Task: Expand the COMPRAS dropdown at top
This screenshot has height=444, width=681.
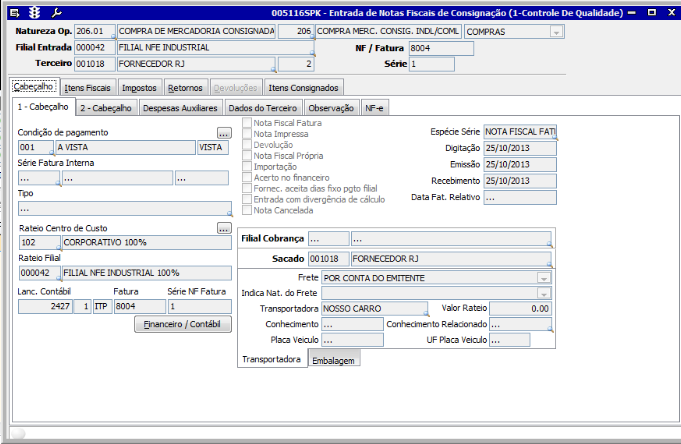Action: (555, 32)
